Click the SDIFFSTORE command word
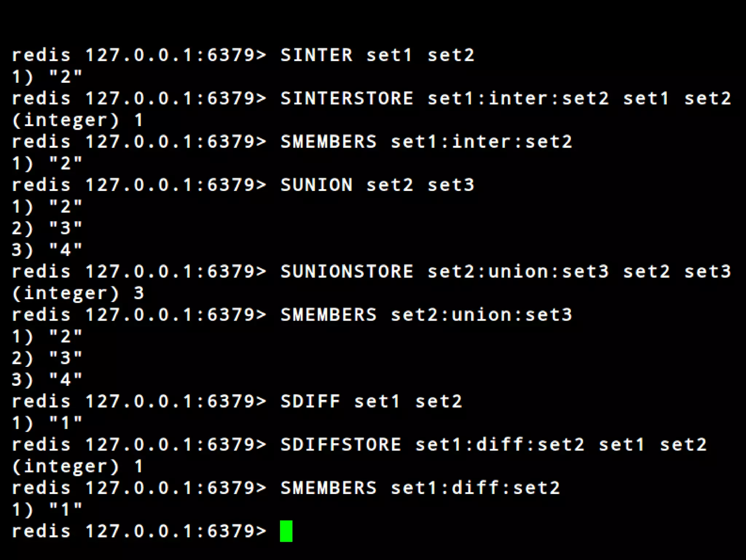 [341, 445]
